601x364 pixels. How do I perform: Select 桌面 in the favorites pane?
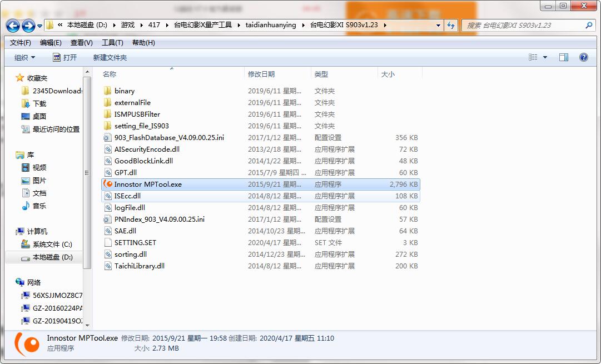coord(39,116)
